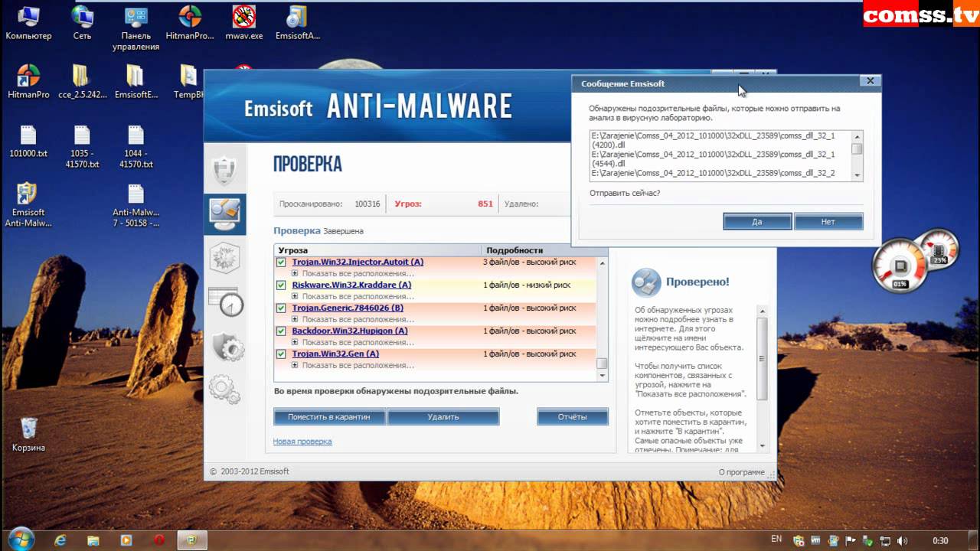Open the Opera taskbar icon

(159, 540)
